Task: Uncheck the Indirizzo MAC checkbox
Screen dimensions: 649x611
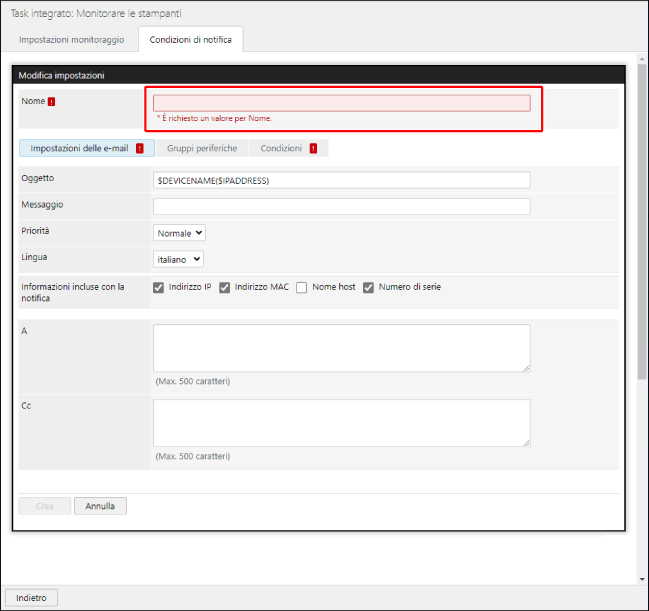Action: click(x=225, y=288)
